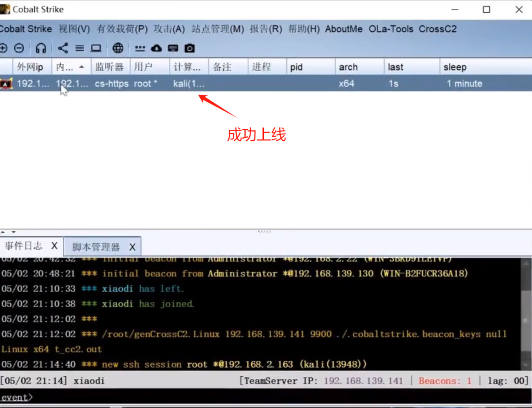Sort by the 备注 column header
The height and width of the screenshot is (408, 532).
(229, 67)
